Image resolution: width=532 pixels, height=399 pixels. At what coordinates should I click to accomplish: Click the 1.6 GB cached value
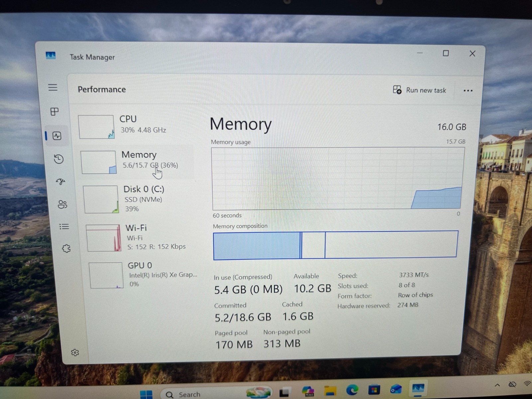pyautogui.click(x=298, y=316)
